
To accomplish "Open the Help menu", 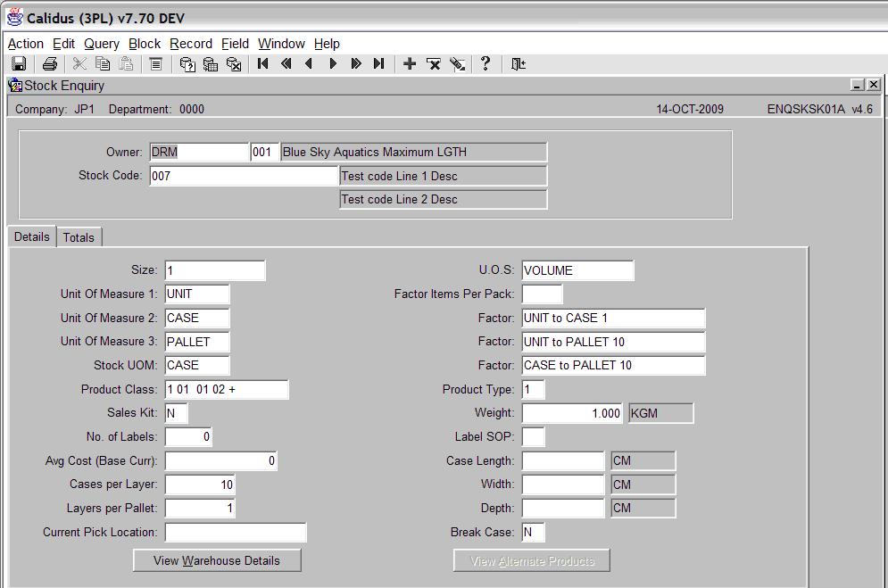I will click(x=327, y=44).
